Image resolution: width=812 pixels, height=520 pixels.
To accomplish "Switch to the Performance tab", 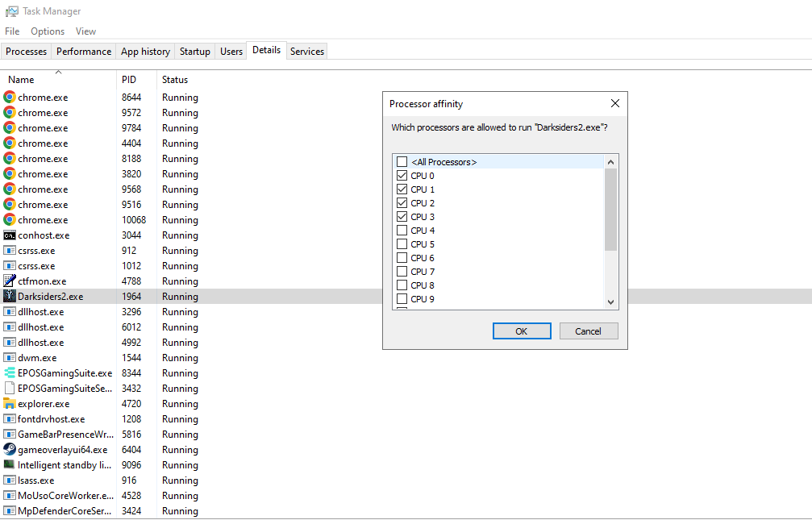I will (84, 52).
